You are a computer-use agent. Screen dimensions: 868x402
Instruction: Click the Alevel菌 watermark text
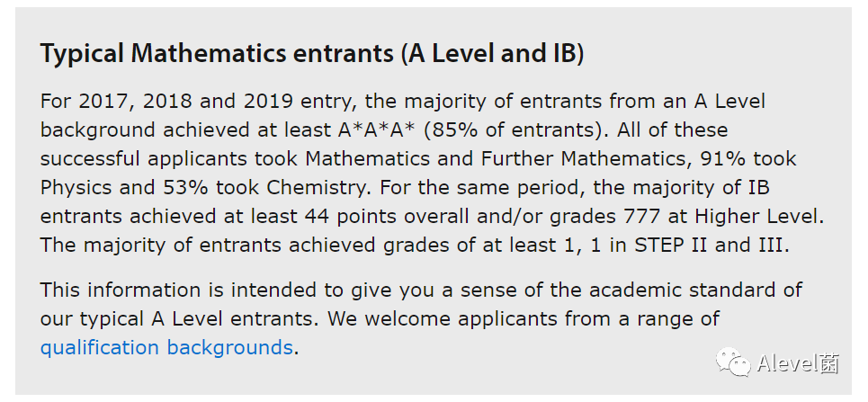coord(798,363)
